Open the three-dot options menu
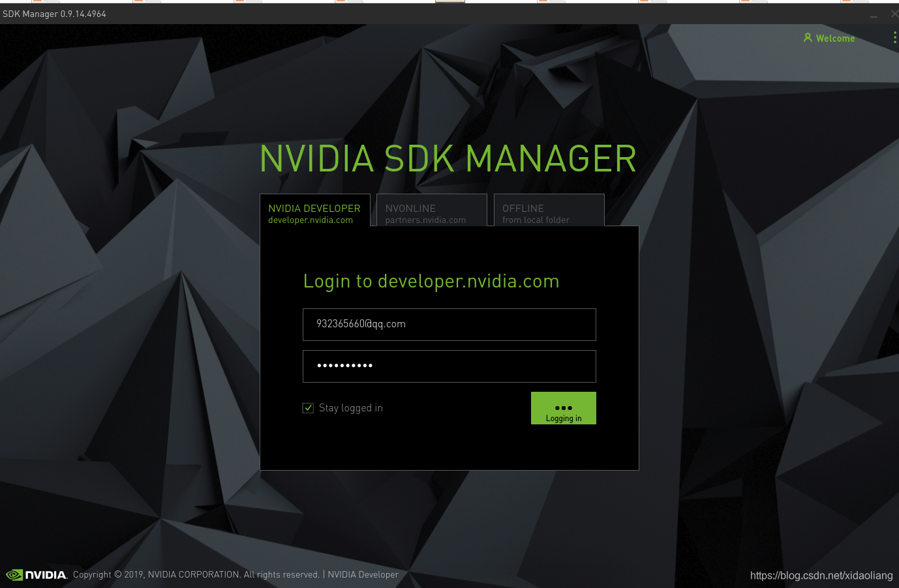The width and height of the screenshot is (899, 588). [894, 38]
